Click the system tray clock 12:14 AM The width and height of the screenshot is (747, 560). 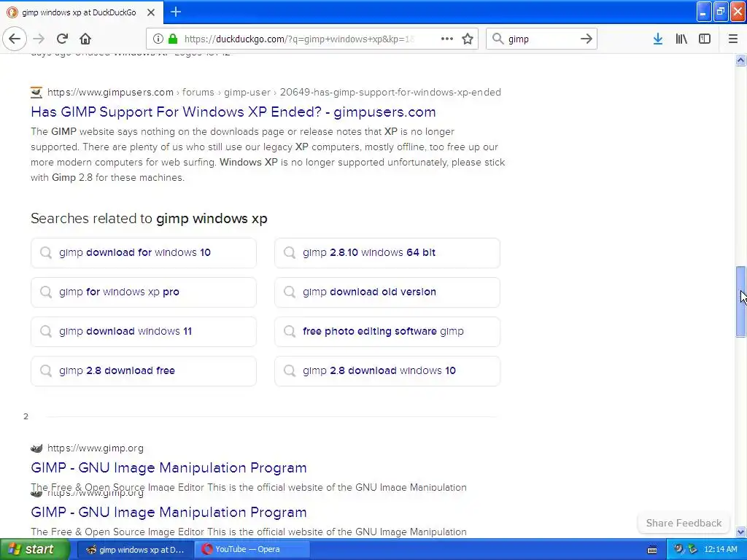click(720, 550)
